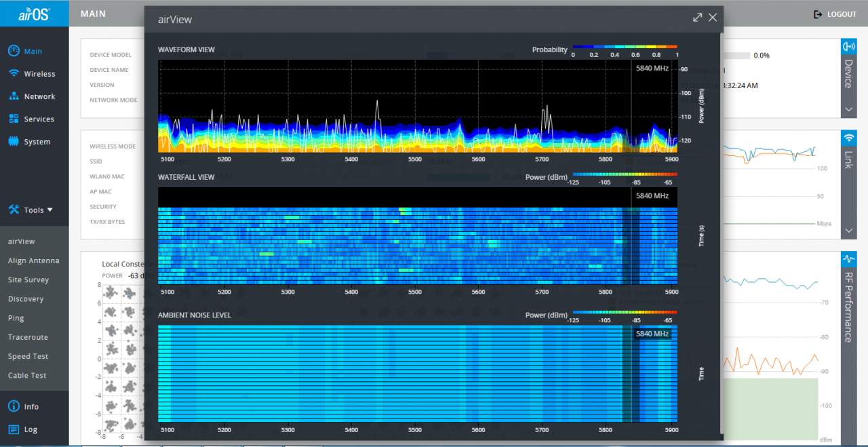The image size is (868, 447).
Task: Open the Info panel icon
Action: 14,406
